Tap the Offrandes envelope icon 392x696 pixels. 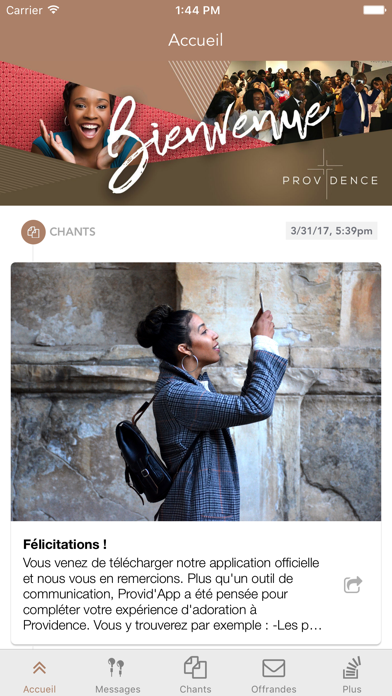click(273, 668)
